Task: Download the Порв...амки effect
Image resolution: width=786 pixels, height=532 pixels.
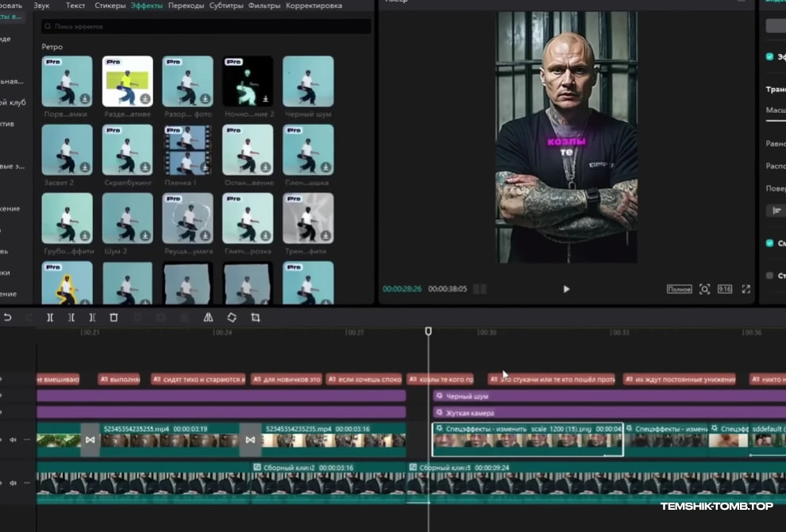Action: point(85,98)
